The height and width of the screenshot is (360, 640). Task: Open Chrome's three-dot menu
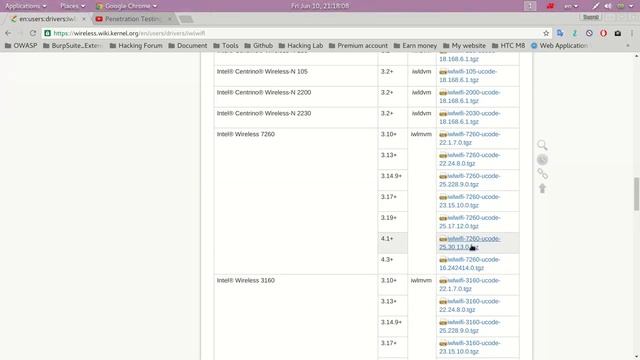[x=632, y=33]
